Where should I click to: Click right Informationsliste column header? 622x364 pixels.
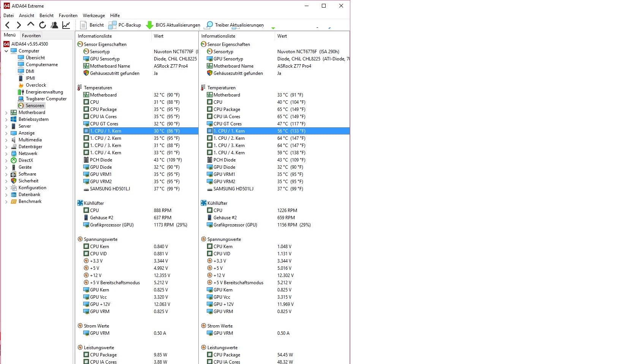(x=237, y=36)
